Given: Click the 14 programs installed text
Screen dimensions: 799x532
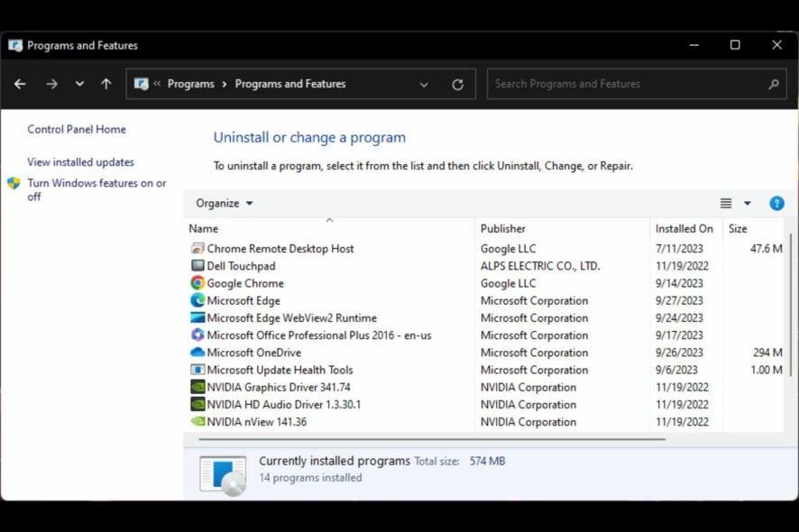Looking at the screenshot, I should (x=310, y=478).
